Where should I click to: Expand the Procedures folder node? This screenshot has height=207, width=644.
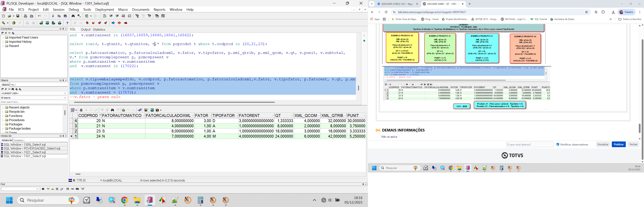coord(3,120)
